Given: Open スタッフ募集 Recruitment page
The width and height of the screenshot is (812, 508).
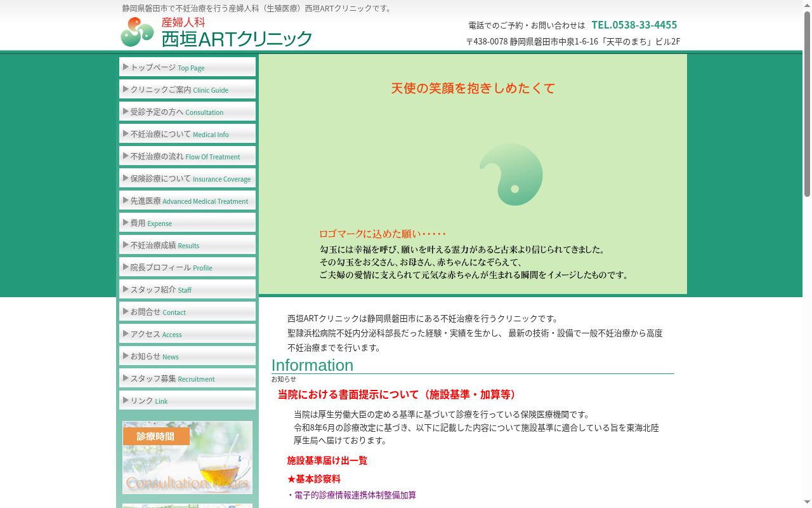Looking at the screenshot, I should point(187,378).
